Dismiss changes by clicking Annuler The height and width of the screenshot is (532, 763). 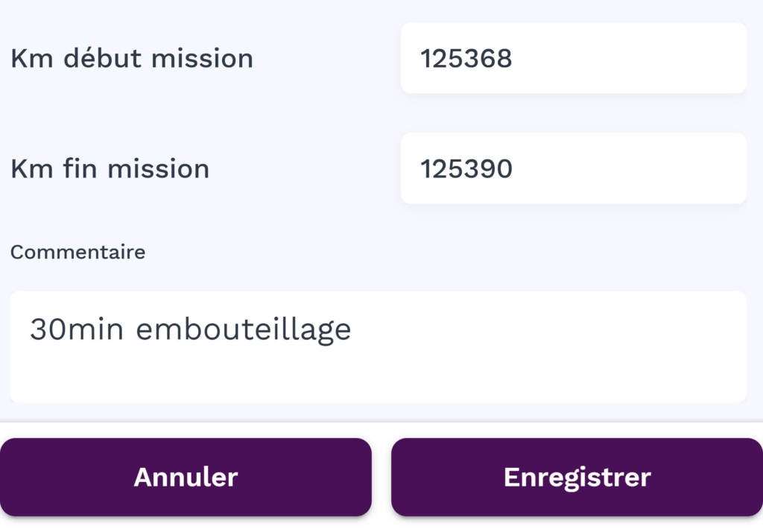(185, 477)
